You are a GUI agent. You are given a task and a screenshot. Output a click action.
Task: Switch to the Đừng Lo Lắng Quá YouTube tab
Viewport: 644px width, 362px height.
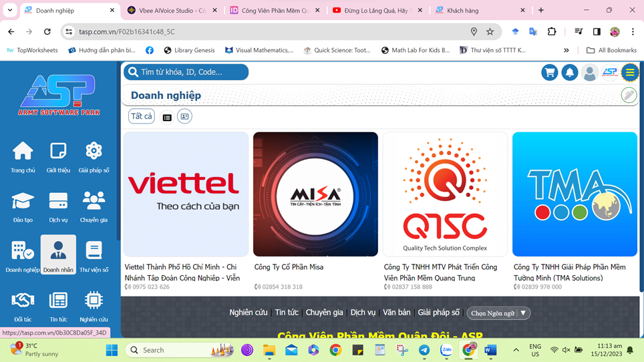(x=377, y=11)
